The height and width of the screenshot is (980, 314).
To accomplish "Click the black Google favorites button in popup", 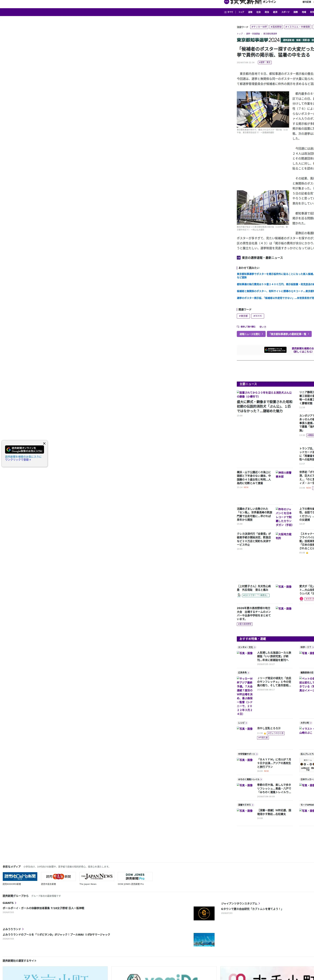I will (25, 450).
